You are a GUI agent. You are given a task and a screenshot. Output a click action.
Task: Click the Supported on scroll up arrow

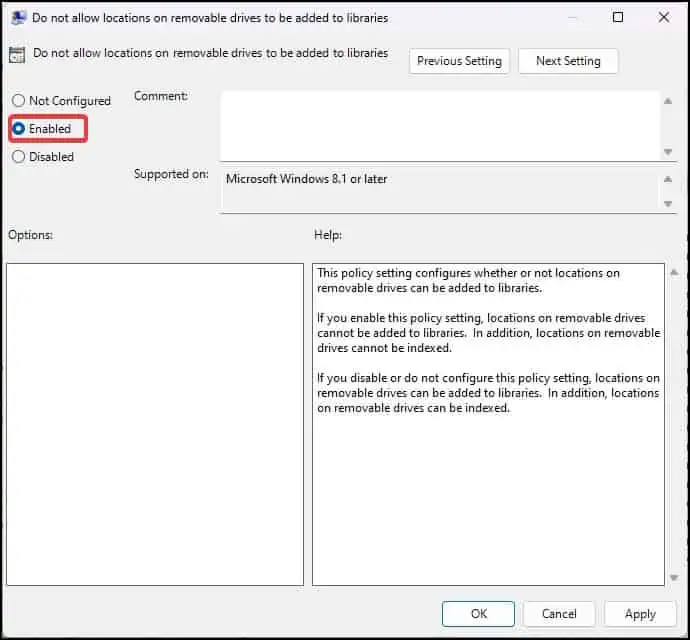point(668,179)
